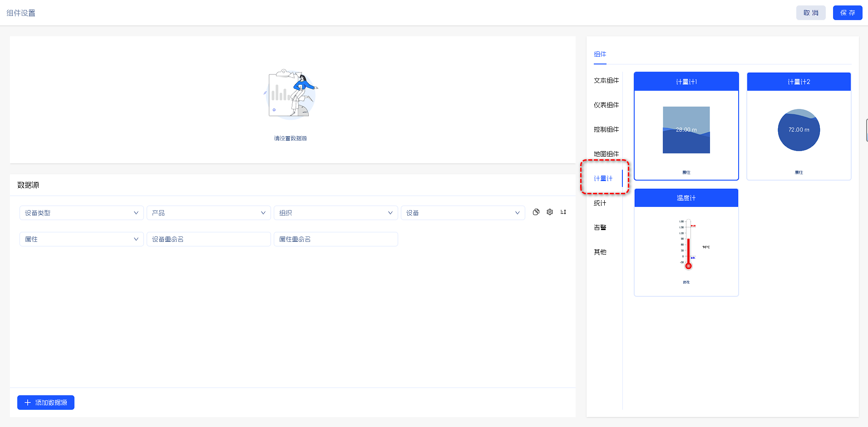Image resolution: width=868 pixels, height=427 pixels.
Task: Click the pie chart icon in data source row
Action: click(536, 212)
